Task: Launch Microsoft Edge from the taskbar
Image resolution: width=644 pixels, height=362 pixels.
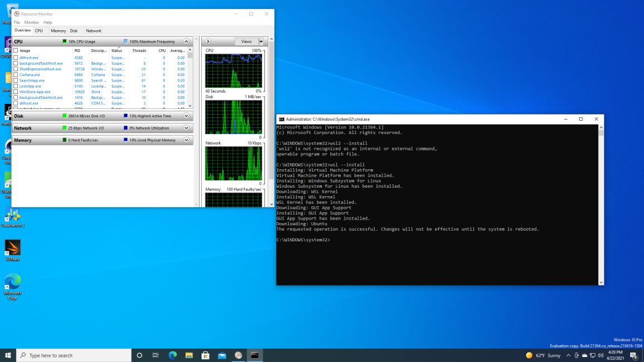Action: click(173, 355)
